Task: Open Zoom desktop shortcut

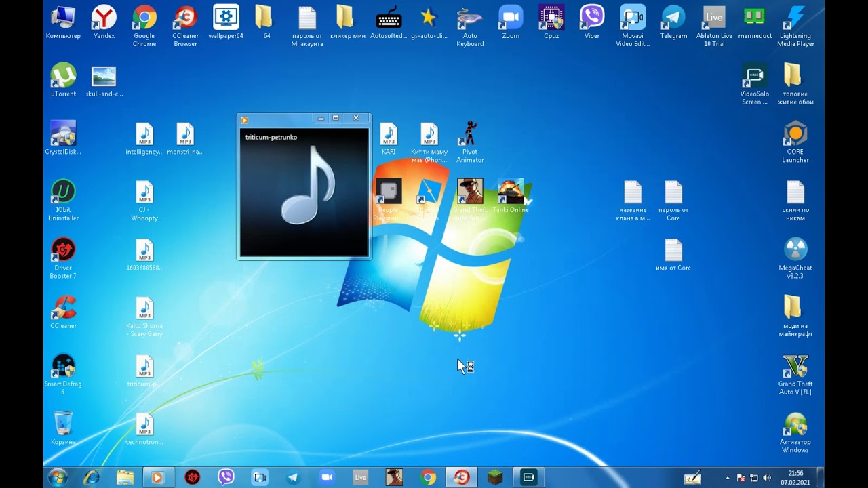Action: 511,22
